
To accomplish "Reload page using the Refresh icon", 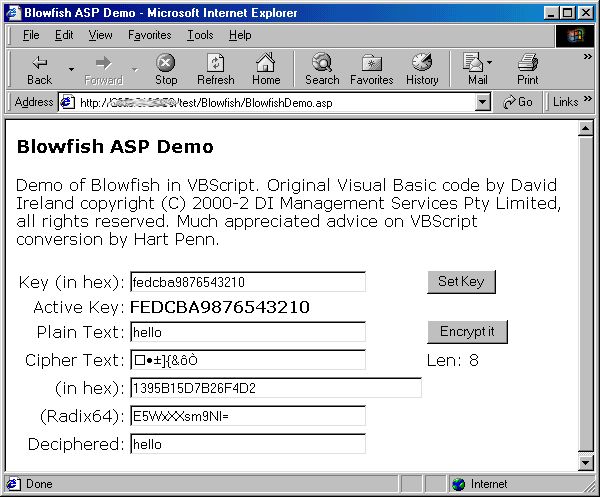I will pyautogui.click(x=215, y=62).
